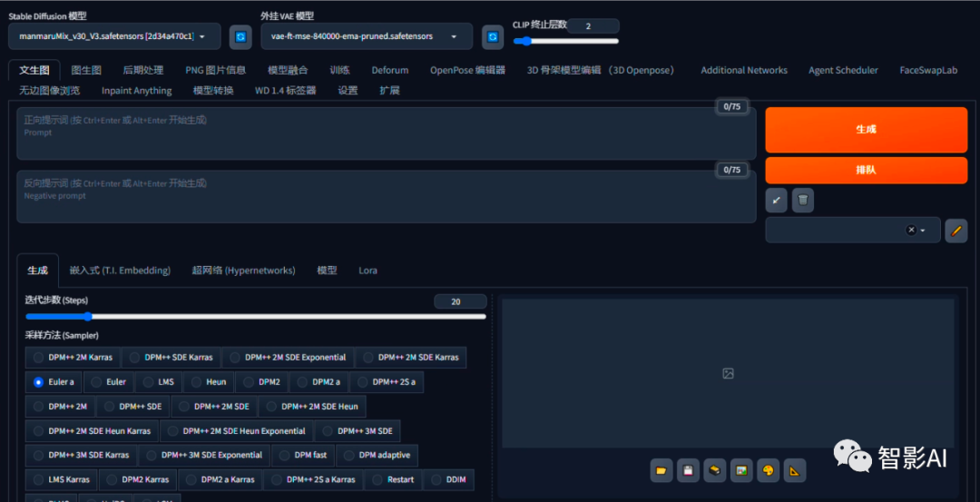Click the orange 排队 enqueue button

click(867, 170)
